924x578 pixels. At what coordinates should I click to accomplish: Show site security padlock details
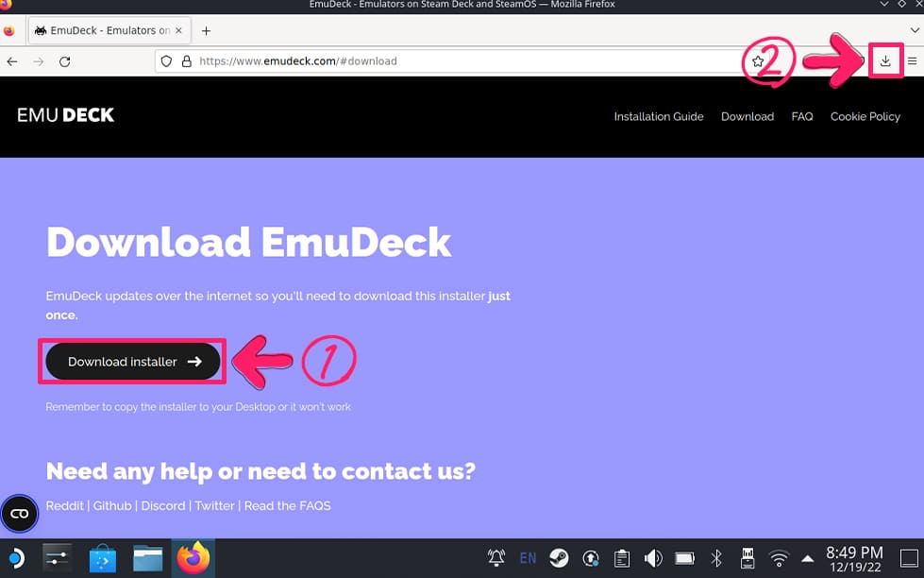pyautogui.click(x=187, y=61)
